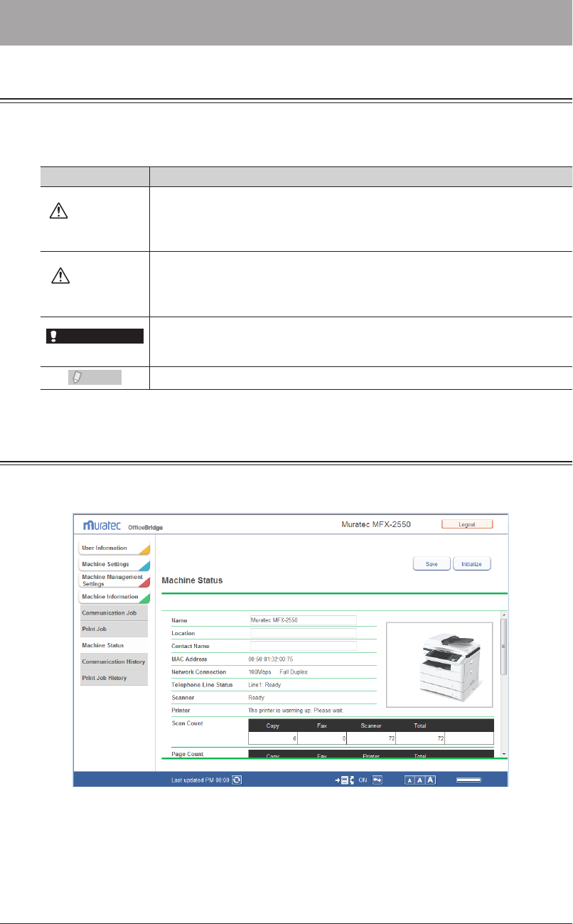
Task: Open the Machine Management Settings menu
Action: click(114, 580)
